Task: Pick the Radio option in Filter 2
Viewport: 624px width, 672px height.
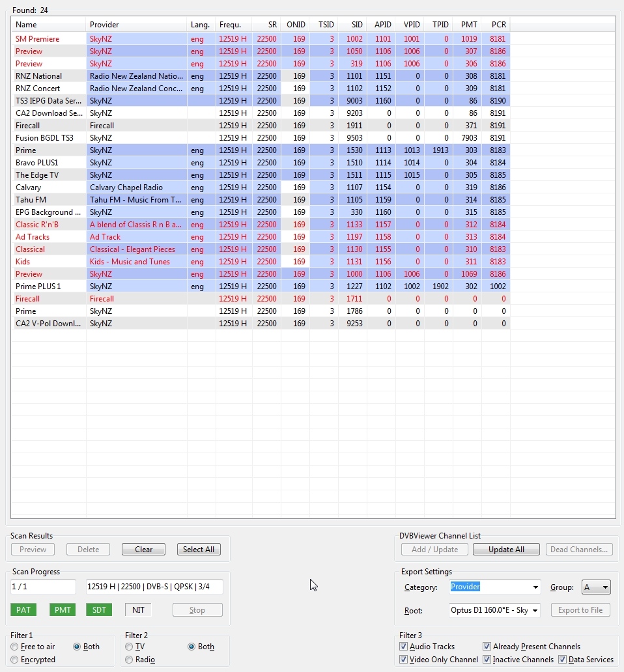Action: tap(130, 660)
